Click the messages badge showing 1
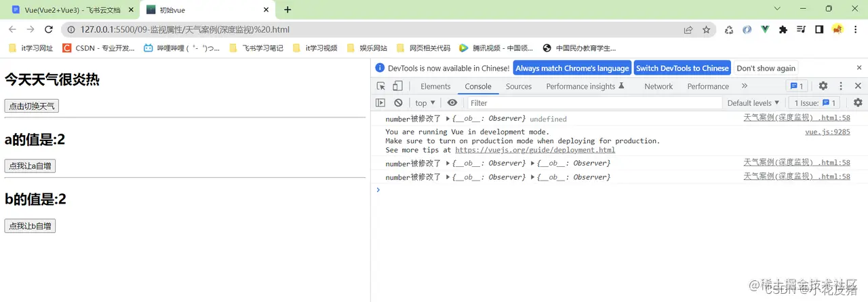This screenshot has height=302, width=868. click(796, 86)
